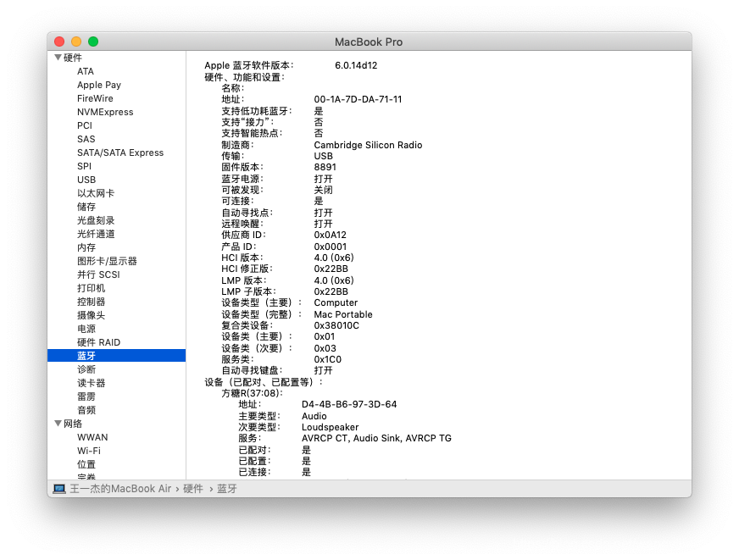Image resolution: width=739 pixels, height=560 pixels.
Task: Choose 光盘刻录 in the sidebar
Action: pos(96,220)
